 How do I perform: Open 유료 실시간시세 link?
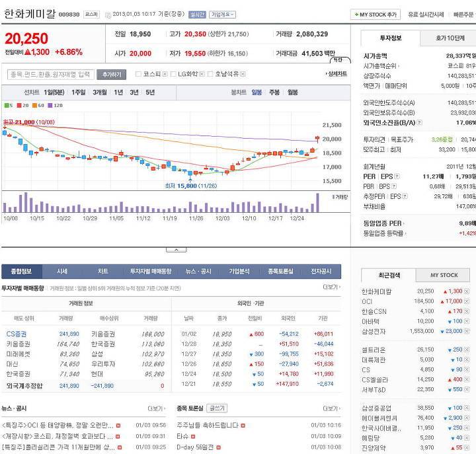click(x=426, y=15)
